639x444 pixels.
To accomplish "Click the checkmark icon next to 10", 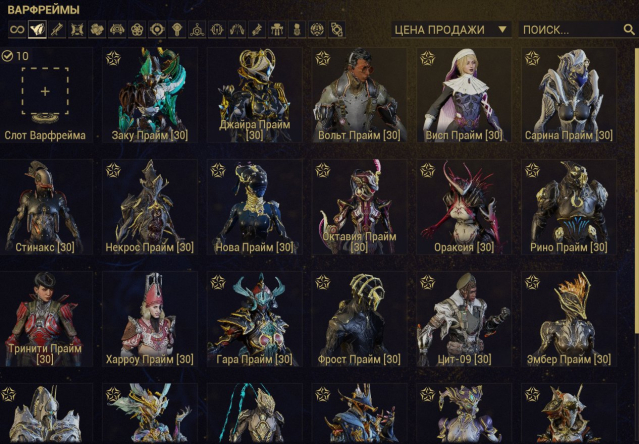I will click(x=7, y=56).
